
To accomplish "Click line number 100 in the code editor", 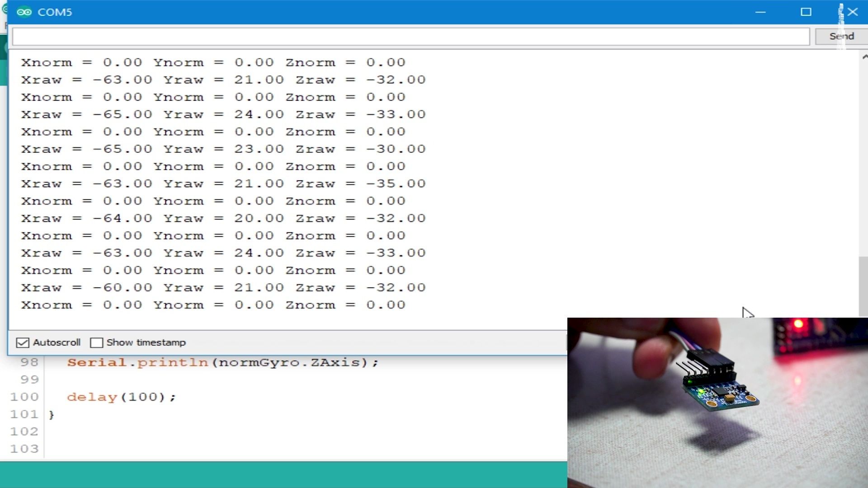I will tap(25, 397).
